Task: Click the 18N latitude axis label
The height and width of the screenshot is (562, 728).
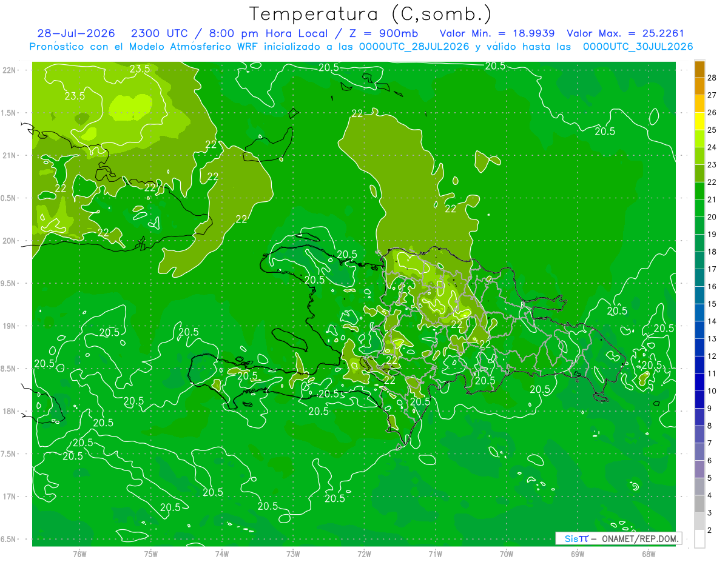Action: click(8, 412)
